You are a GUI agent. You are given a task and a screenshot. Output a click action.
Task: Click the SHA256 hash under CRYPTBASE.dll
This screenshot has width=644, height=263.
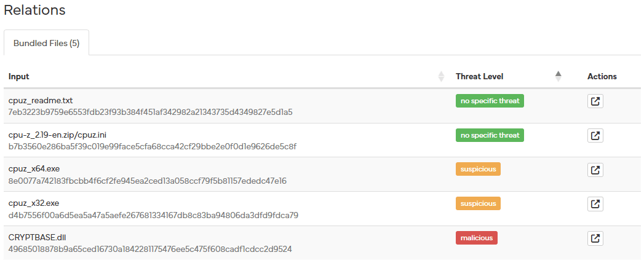pos(150,249)
